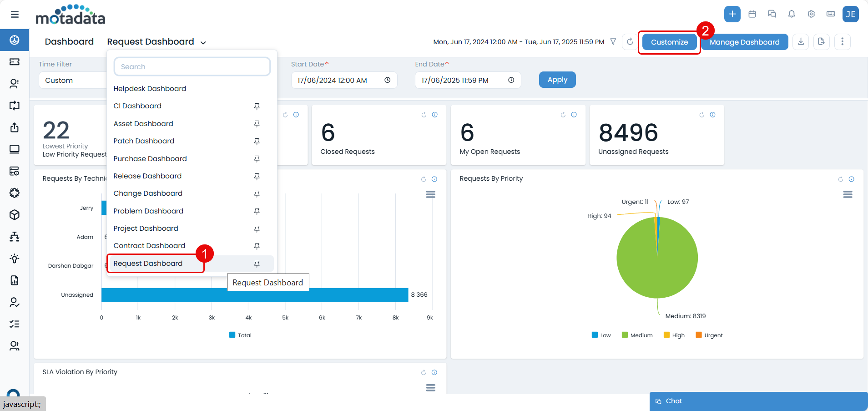Viewport: 868px width, 411px height.
Task: Select Change Dashboard from the list
Action: coord(148,193)
